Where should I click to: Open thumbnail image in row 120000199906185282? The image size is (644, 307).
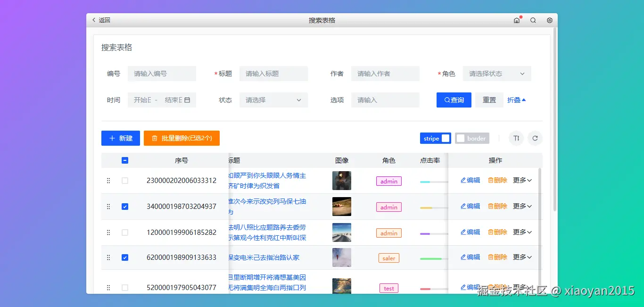coord(342,232)
